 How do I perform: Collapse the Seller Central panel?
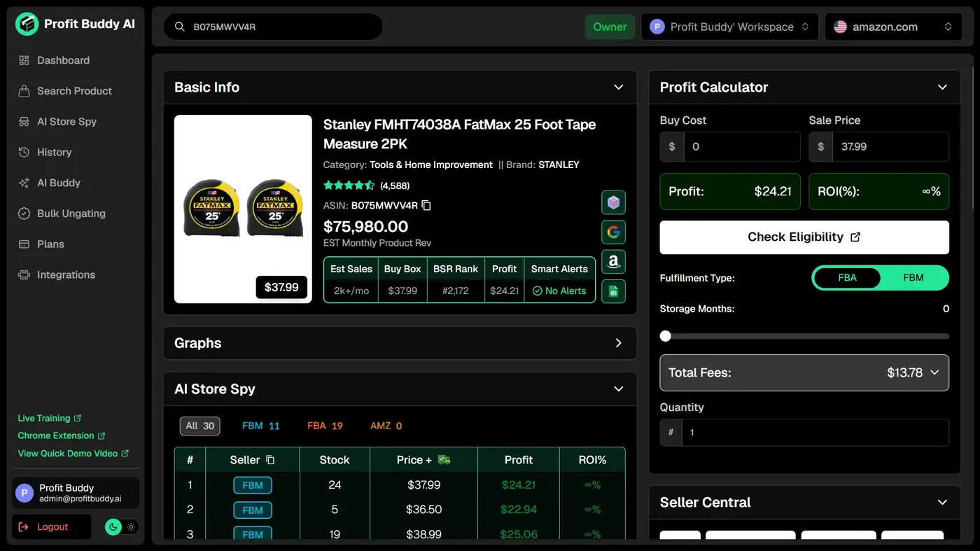[x=942, y=503]
